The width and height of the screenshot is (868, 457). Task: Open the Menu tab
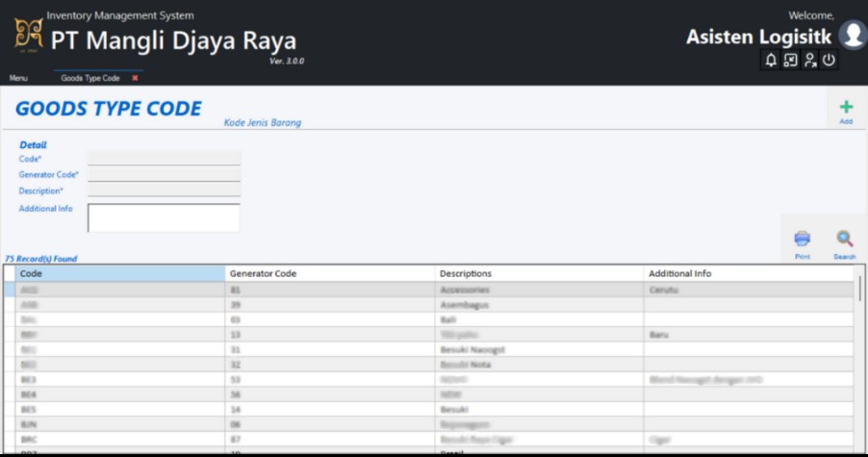[18, 78]
